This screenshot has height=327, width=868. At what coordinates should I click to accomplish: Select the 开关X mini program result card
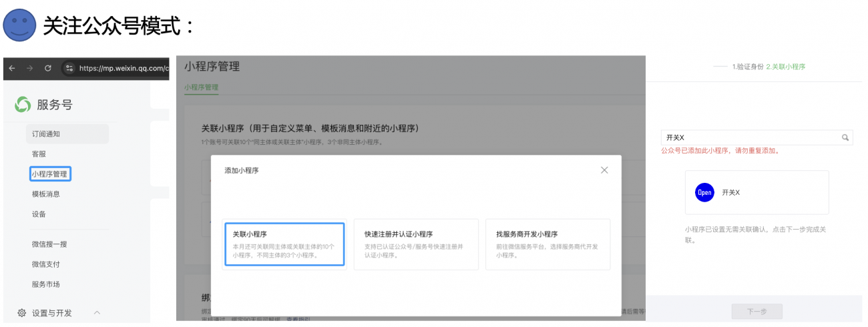point(757,192)
